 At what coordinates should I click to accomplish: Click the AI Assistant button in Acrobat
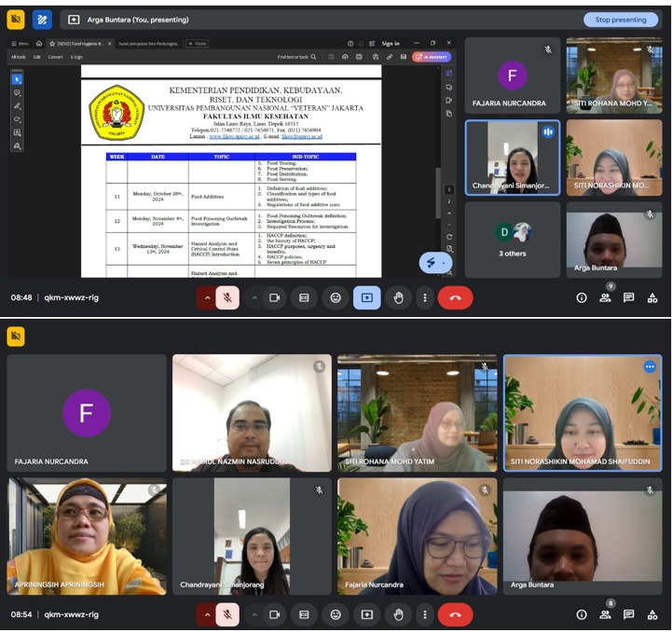(x=432, y=57)
